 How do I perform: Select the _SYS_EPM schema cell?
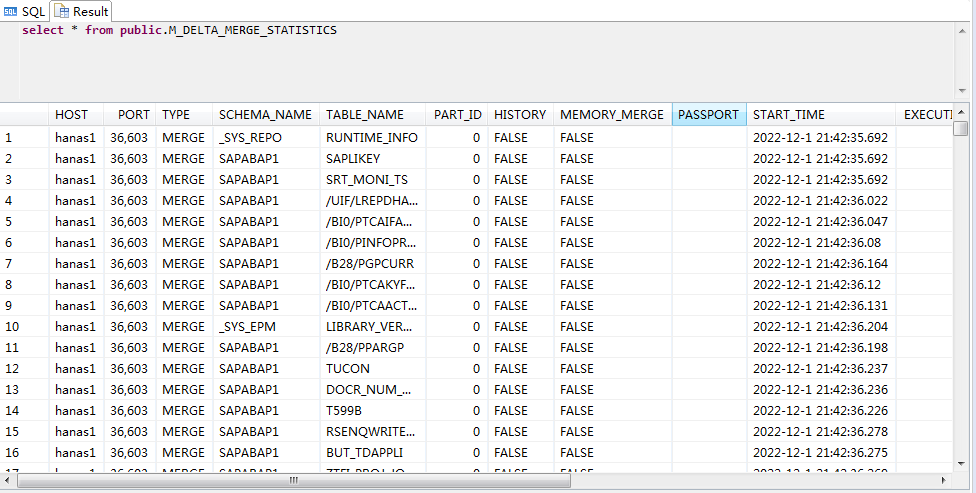point(266,327)
